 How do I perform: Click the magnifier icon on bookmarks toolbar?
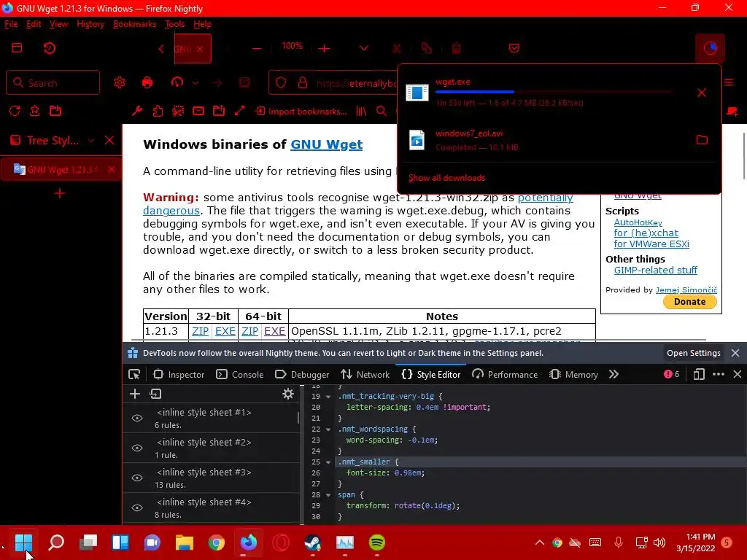pyautogui.click(x=382, y=111)
